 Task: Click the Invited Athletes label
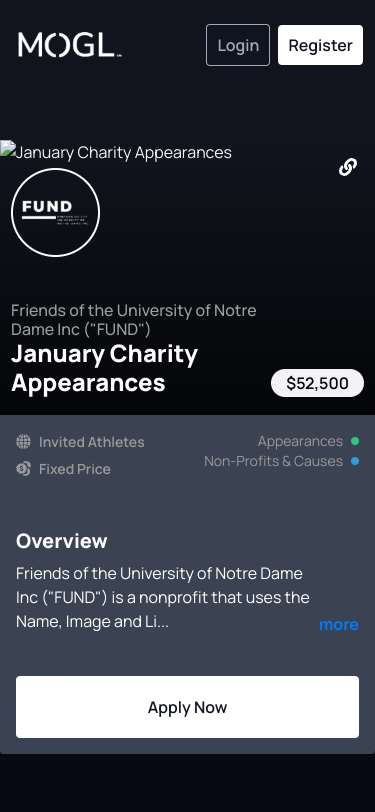coord(92,442)
